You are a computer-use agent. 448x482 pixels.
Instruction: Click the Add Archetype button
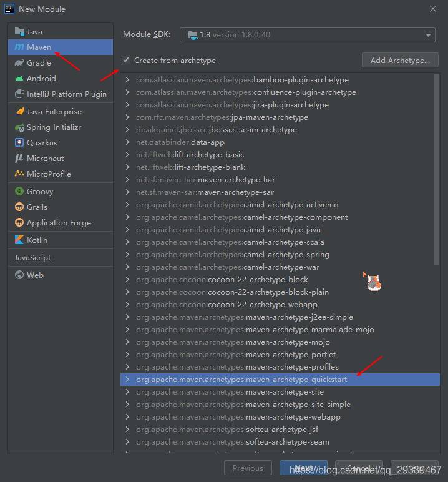[400, 60]
